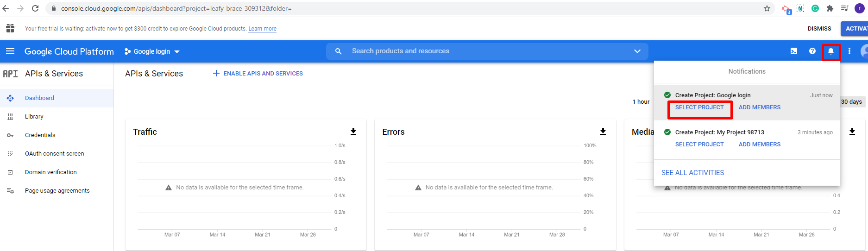Click the Page usage agreements icon
Screen dimensions: 868x251
[10, 191]
